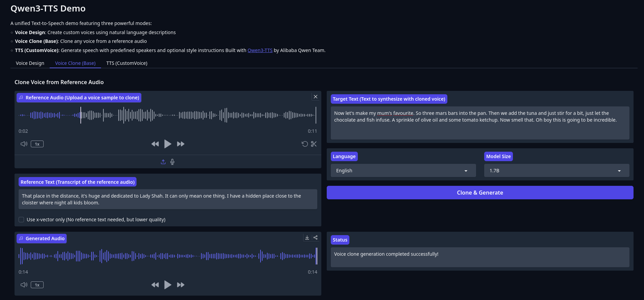
Task: Upload a new reference audio file
Action: point(163,162)
